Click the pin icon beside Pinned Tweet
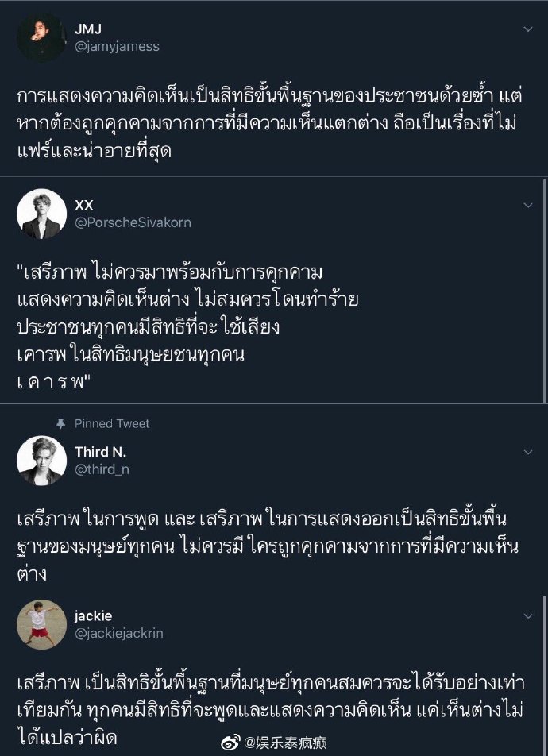Viewport: 548px width, 756px height. [x=60, y=424]
